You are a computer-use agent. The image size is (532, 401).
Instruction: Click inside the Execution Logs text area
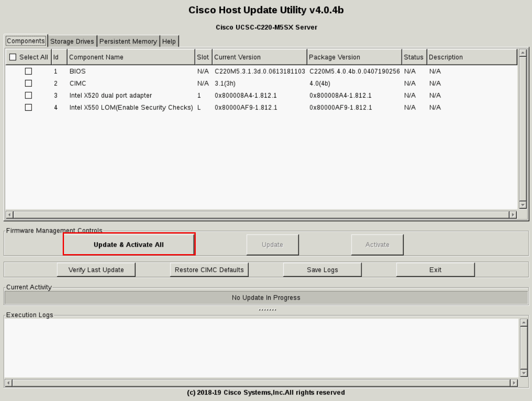click(x=262, y=348)
